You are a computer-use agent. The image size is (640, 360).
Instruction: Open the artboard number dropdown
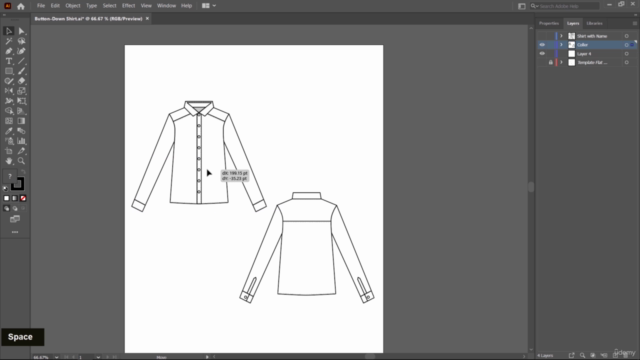click(x=98, y=357)
